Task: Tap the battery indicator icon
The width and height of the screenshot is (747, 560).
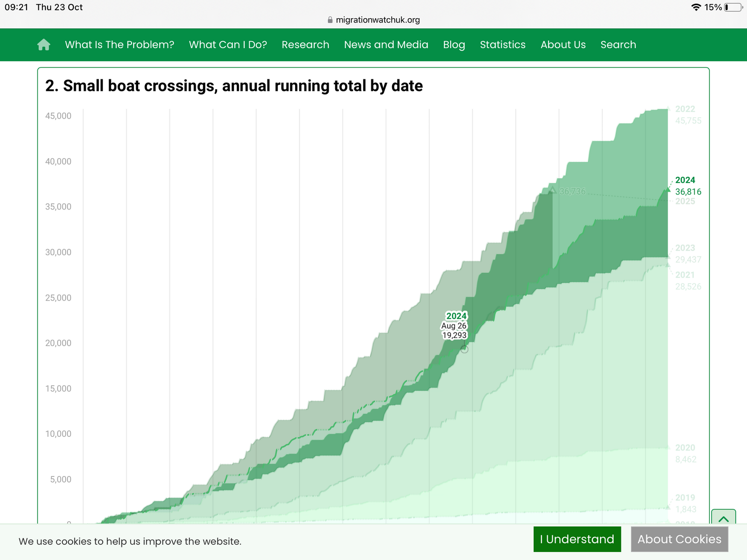Action: pos(733,7)
